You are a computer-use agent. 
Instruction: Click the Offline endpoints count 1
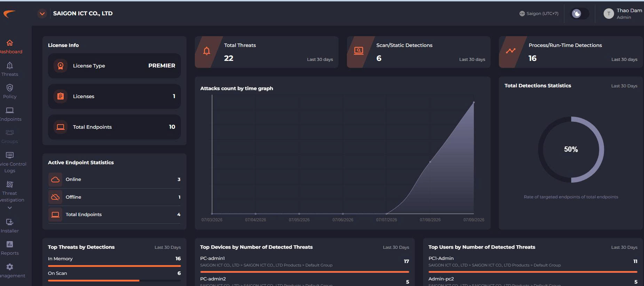tap(180, 197)
